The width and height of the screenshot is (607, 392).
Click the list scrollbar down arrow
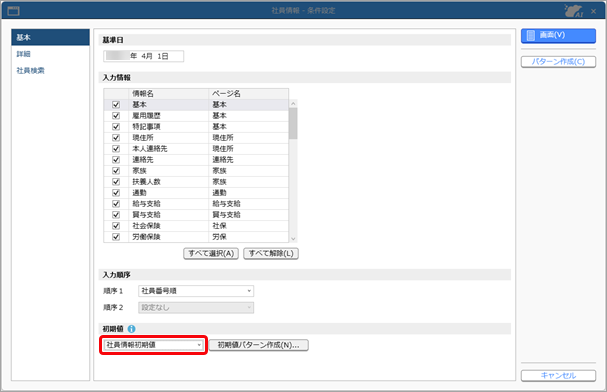pyautogui.click(x=293, y=239)
